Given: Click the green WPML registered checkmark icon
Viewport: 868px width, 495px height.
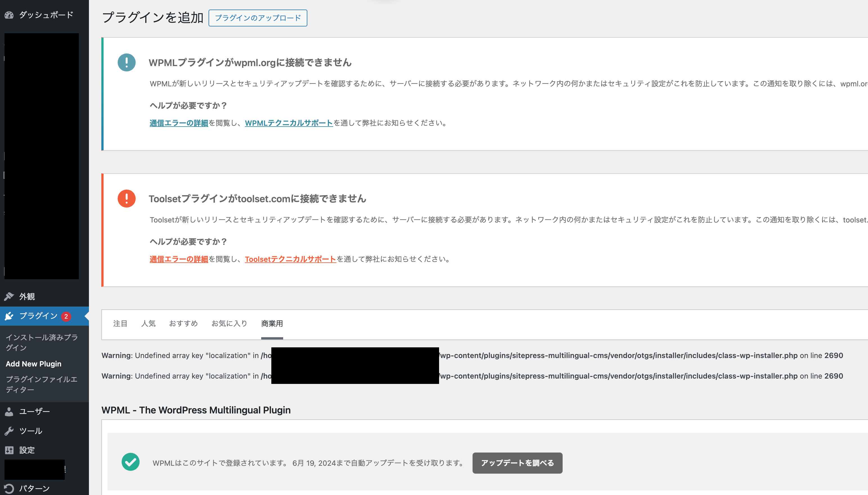Looking at the screenshot, I should (x=131, y=462).
